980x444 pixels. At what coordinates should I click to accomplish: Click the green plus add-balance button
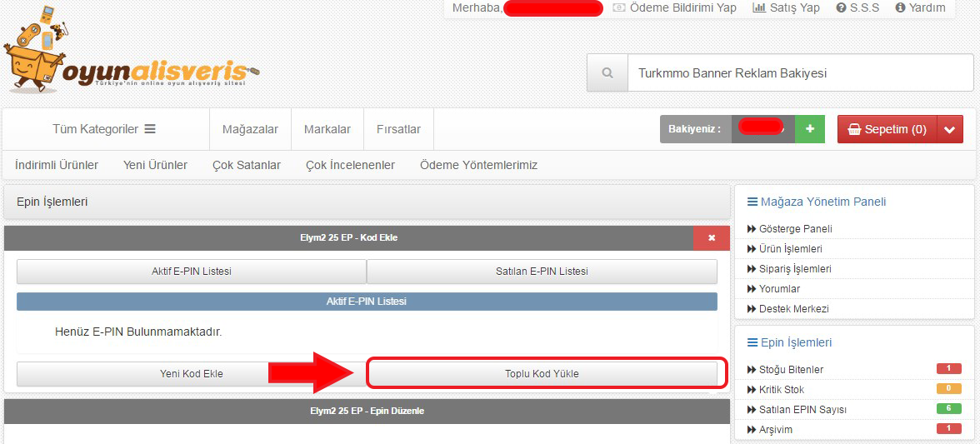point(810,129)
